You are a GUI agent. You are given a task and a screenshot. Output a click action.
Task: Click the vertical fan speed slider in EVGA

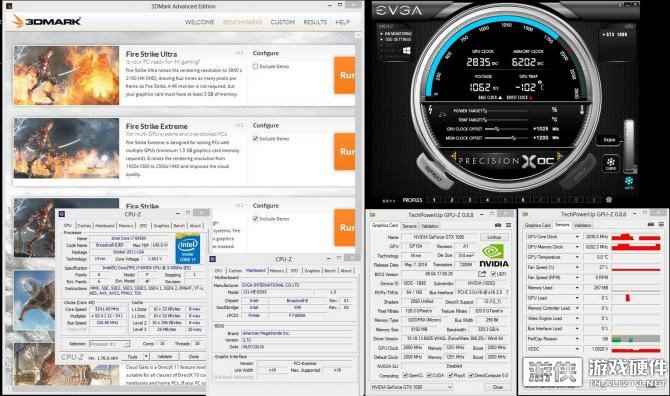point(629,146)
